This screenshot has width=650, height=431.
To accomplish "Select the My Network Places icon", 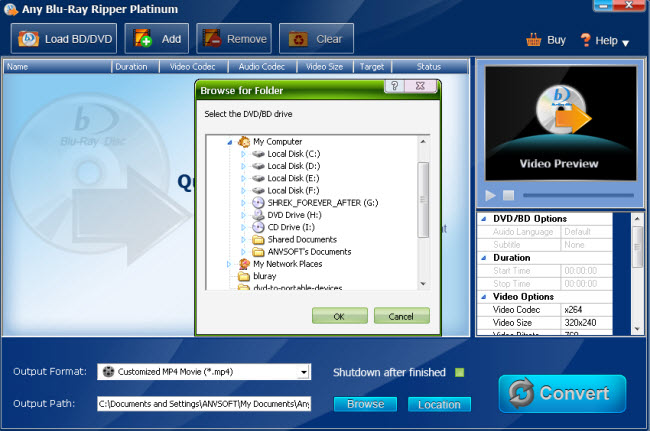I will (244, 264).
